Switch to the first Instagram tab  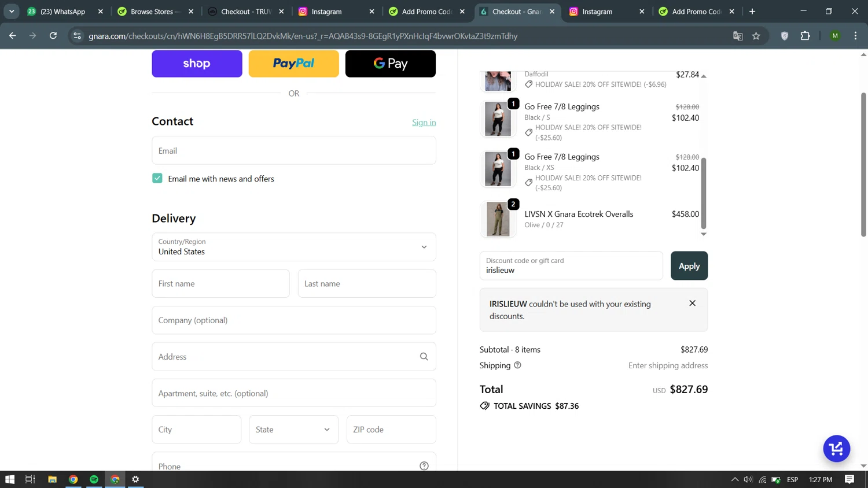[x=328, y=12]
